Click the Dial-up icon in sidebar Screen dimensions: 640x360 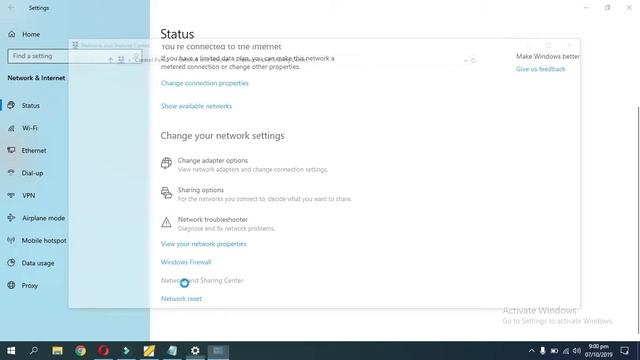(x=11, y=173)
